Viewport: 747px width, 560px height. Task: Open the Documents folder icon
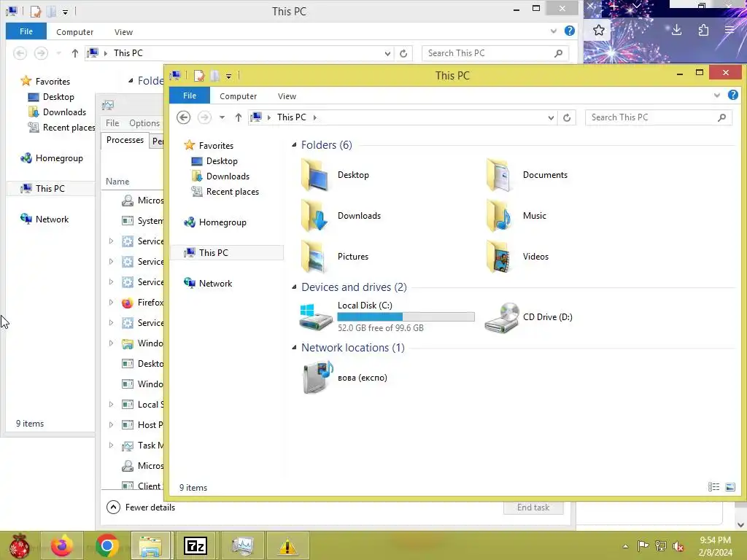tap(499, 175)
